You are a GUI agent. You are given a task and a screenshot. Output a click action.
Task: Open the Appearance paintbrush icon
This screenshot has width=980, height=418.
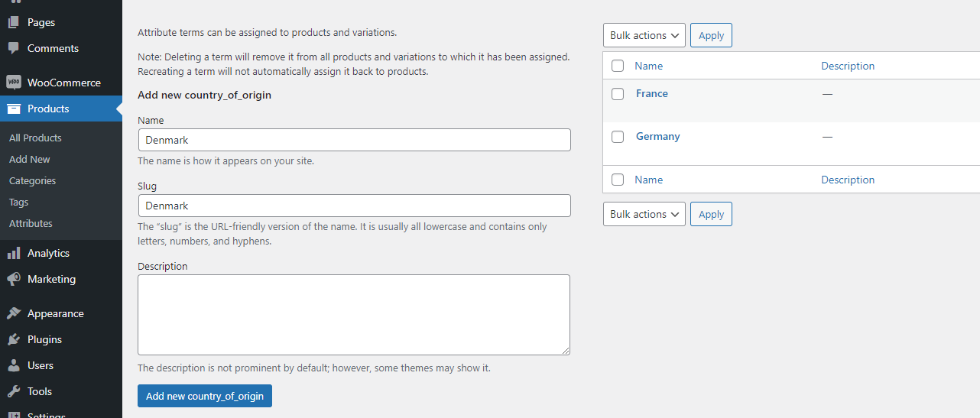[14, 313]
